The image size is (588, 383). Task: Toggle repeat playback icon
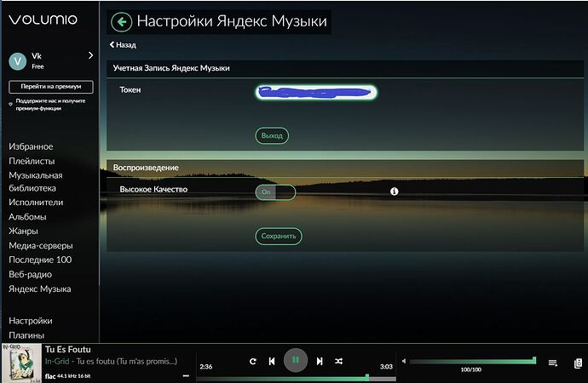pyautogui.click(x=253, y=361)
